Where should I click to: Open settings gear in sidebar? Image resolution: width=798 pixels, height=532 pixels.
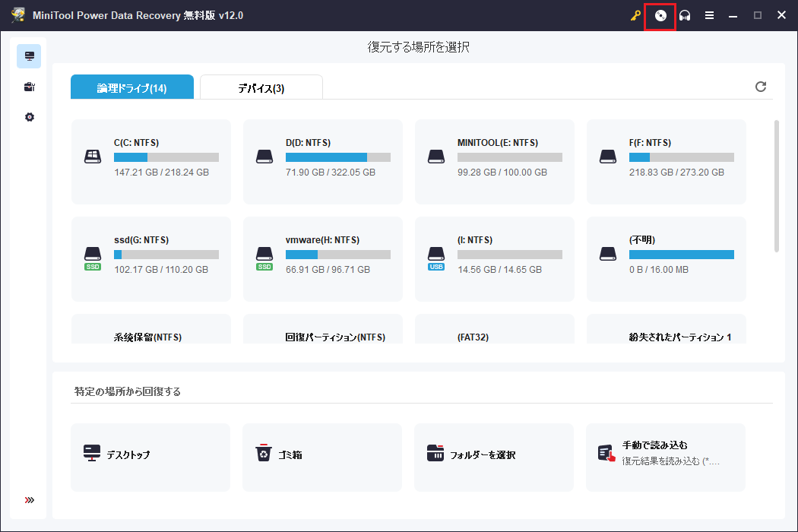29,117
